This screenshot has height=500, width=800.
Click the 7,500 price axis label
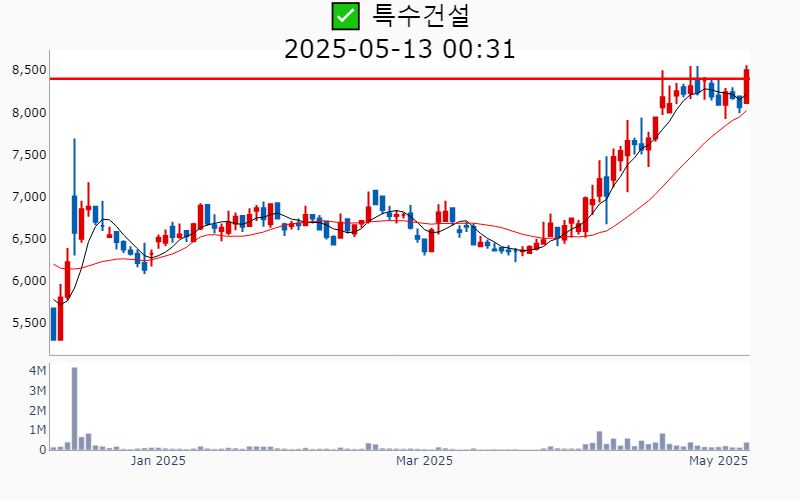tap(29, 155)
